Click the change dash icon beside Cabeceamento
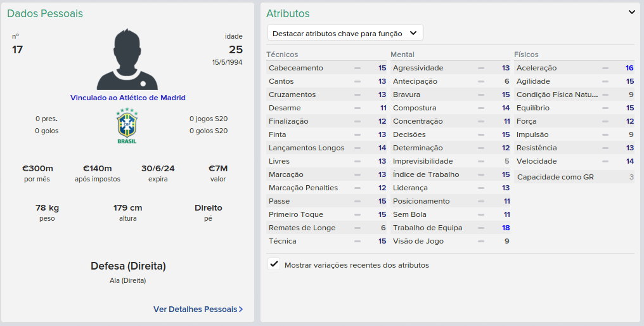 357,68
